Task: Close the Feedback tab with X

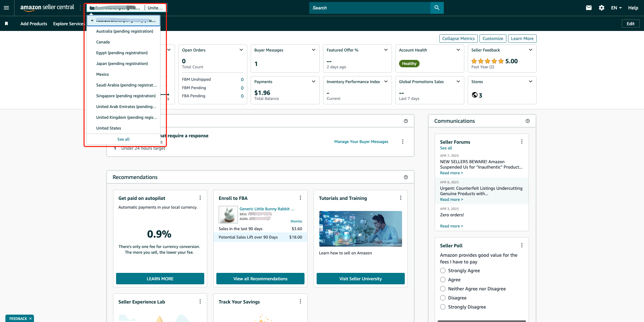Action: click(x=30, y=318)
